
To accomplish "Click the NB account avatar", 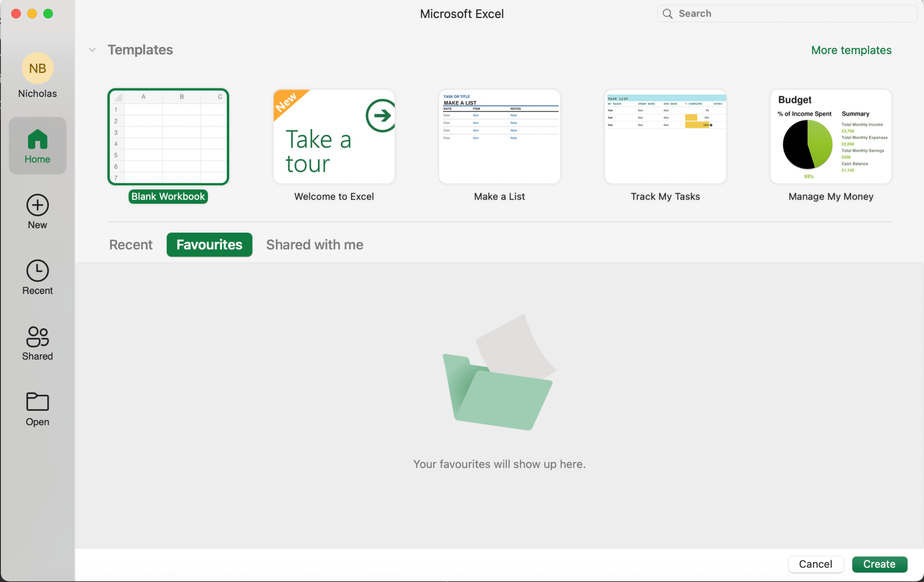I will tap(37, 68).
